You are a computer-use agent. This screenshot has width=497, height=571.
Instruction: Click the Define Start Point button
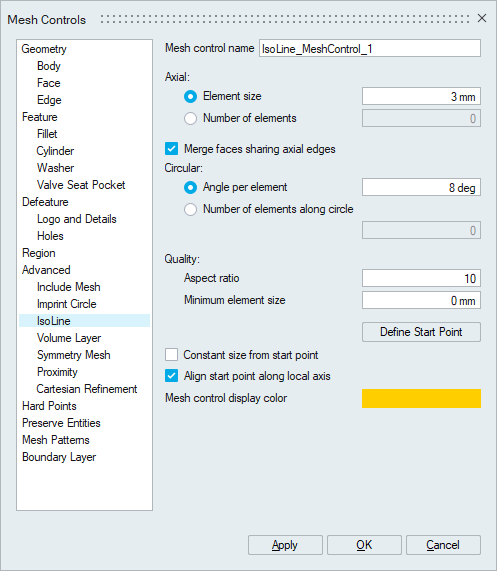pyautogui.click(x=421, y=332)
